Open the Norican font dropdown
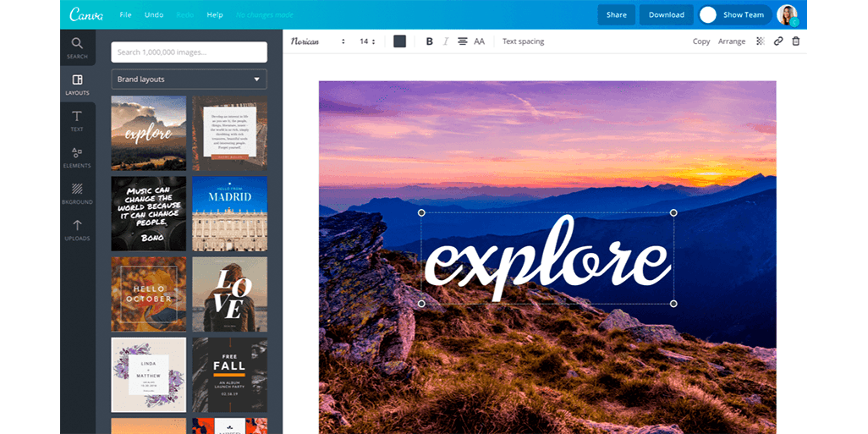Image resolution: width=868 pixels, height=434 pixels. click(318, 41)
